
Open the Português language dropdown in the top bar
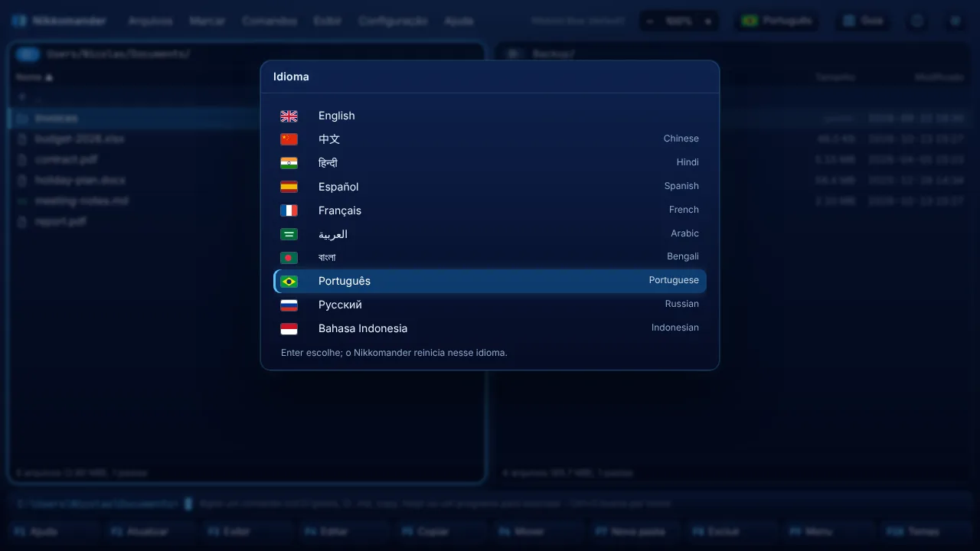(x=776, y=21)
